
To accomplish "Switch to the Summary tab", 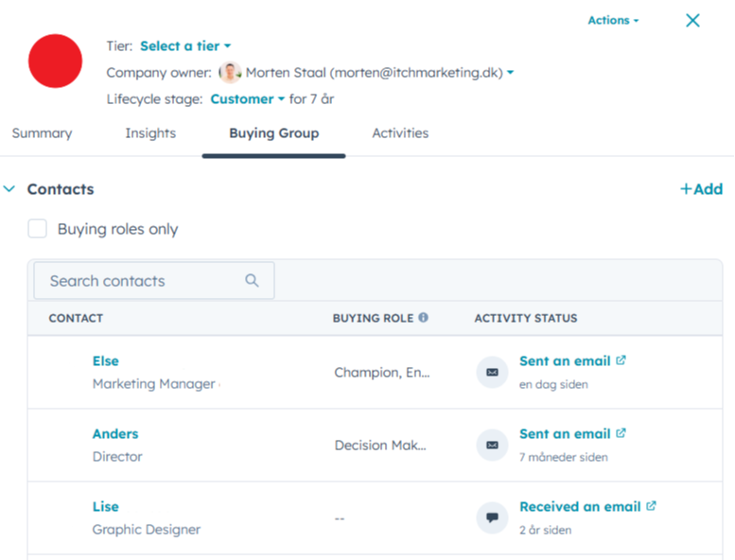I will 42,133.
